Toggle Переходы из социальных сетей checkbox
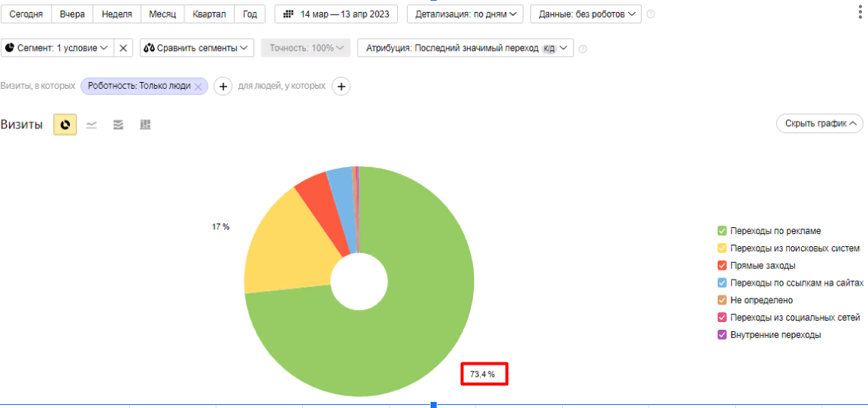The height and width of the screenshot is (408, 868). click(x=722, y=318)
